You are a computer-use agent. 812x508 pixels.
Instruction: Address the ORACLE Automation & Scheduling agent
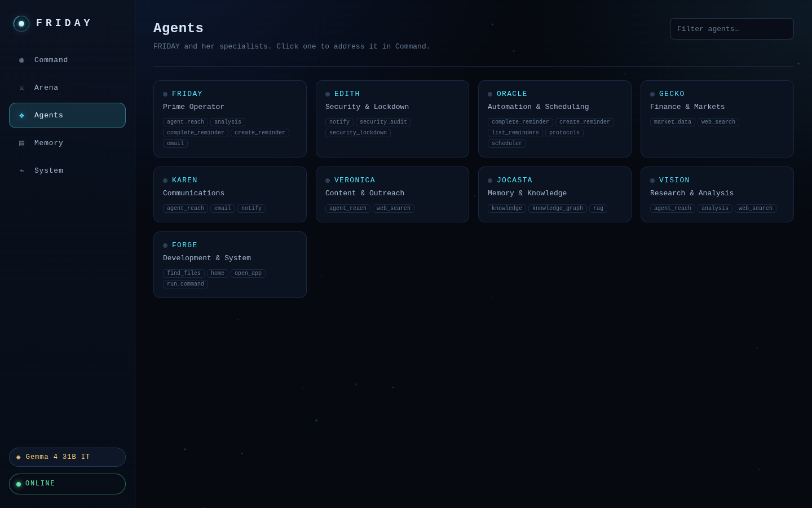pos(555,119)
